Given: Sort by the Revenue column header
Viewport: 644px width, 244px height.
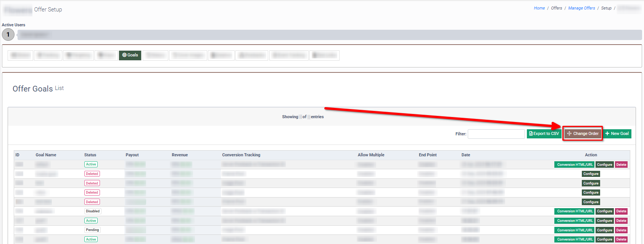Looking at the screenshot, I should (180, 155).
